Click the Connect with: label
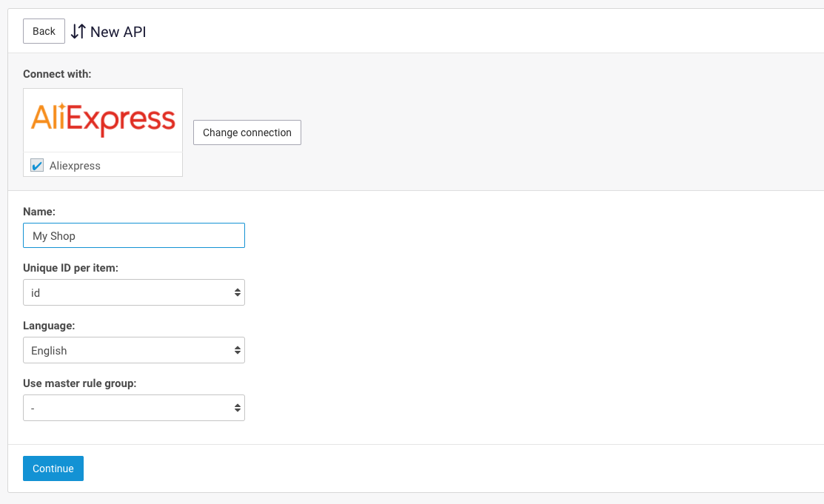This screenshot has height=504, width=824. tap(57, 74)
